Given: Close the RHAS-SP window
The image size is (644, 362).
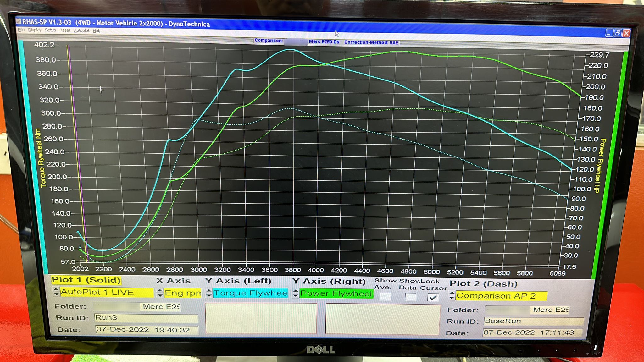Looking at the screenshot, I should (x=626, y=33).
